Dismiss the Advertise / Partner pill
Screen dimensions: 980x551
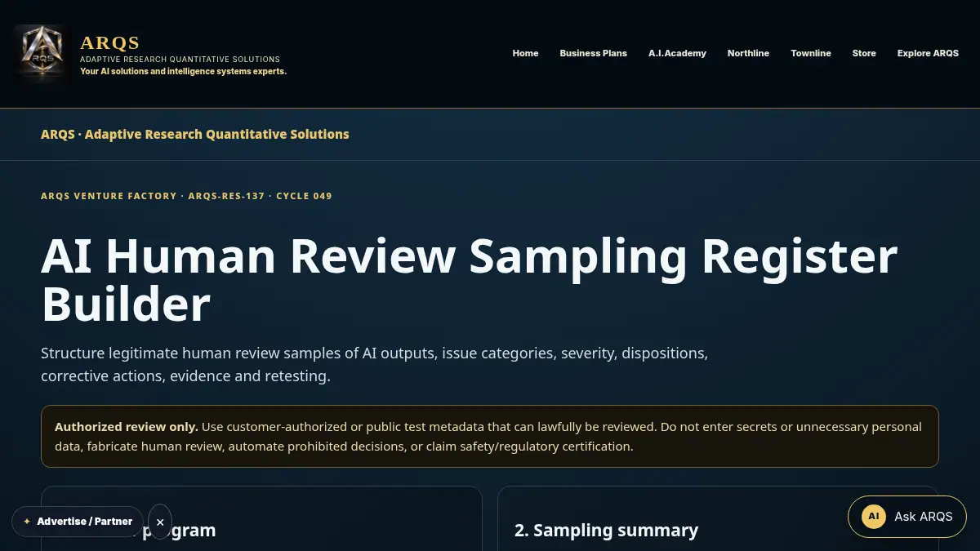click(160, 522)
